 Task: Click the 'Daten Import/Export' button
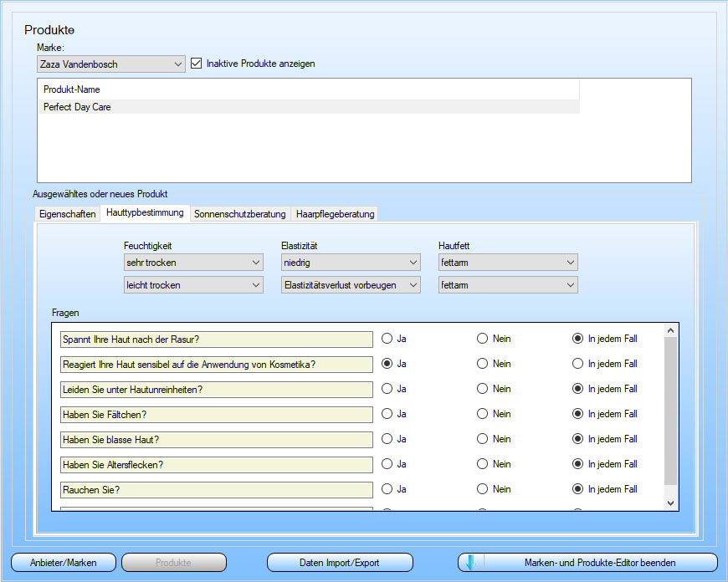click(340, 563)
